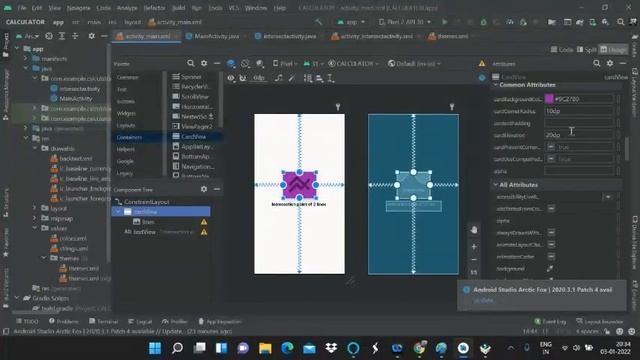Click the pack icon in designer toolbar
This screenshot has height=360, width=640.
tap(308, 78)
